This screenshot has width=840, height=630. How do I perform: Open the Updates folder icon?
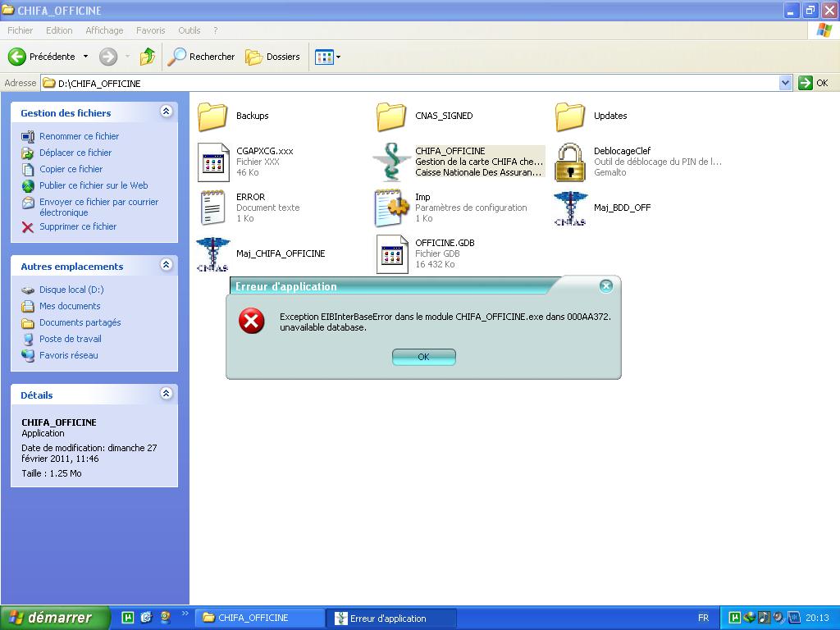(x=570, y=116)
